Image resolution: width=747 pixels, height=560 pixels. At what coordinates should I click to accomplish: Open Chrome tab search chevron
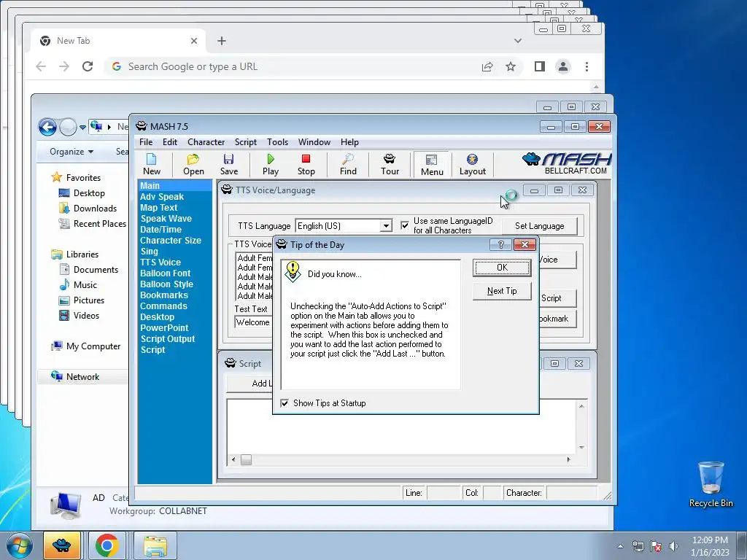click(518, 41)
